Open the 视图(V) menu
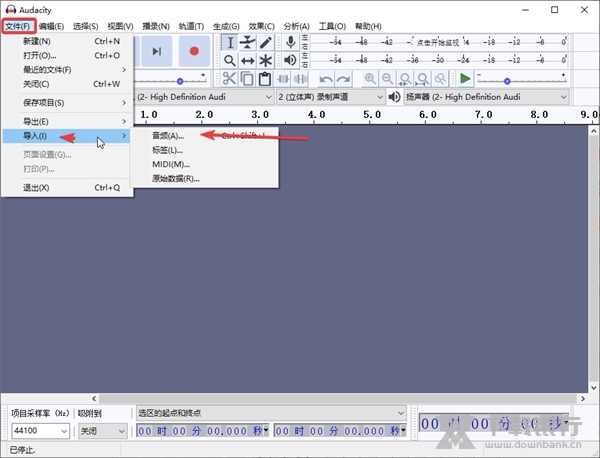The image size is (600, 458). pyautogui.click(x=120, y=26)
